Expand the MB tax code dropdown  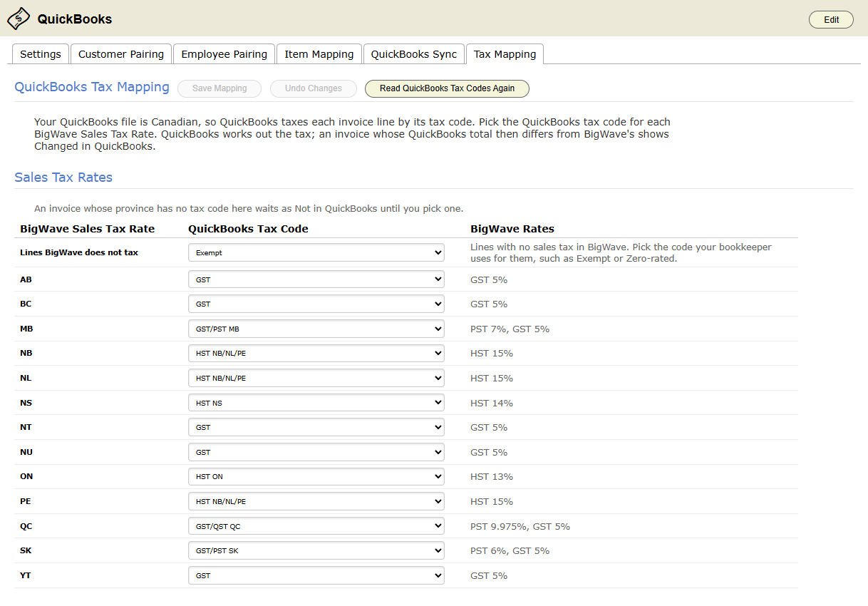point(316,329)
